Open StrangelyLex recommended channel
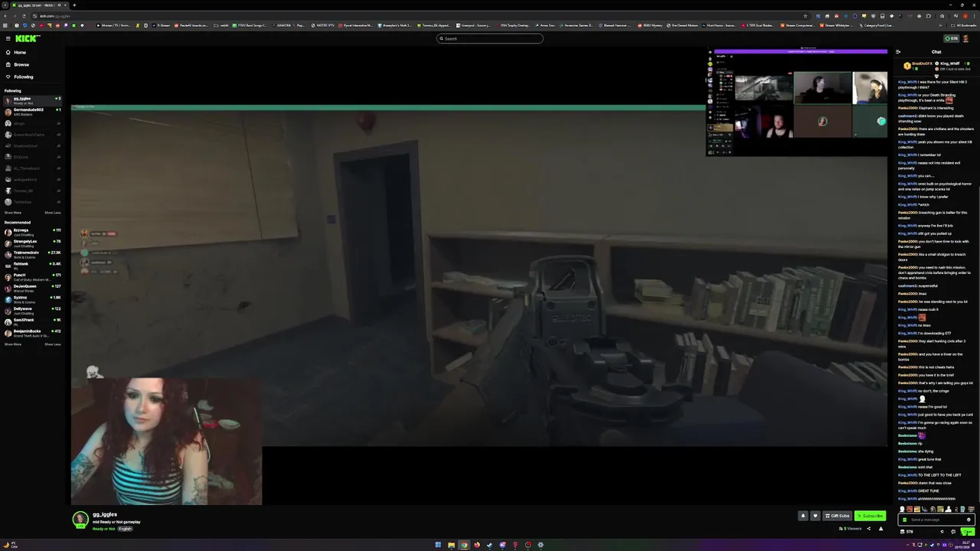 coord(32,243)
